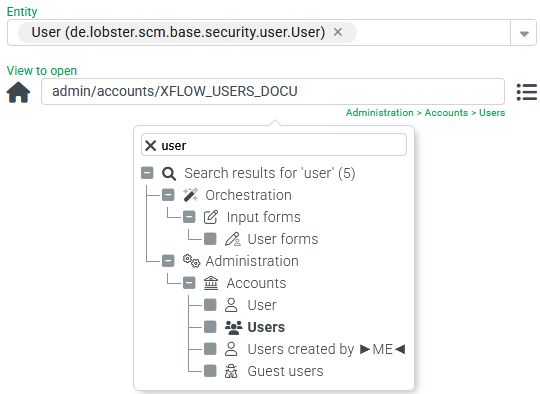Image resolution: width=540 pixels, height=394 pixels.
Task: Remove the User entity chip
Action: [338, 32]
